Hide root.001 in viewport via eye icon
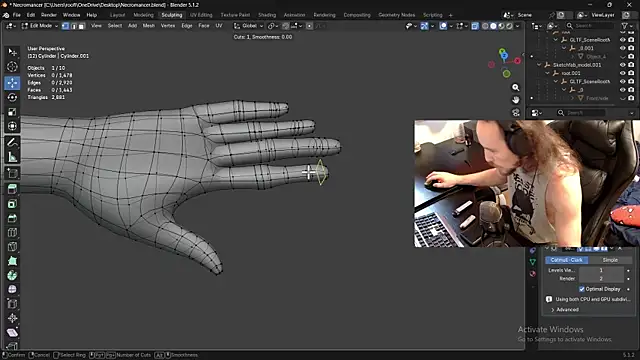Screen dimensions: 640x360 [x=622, y=73]
